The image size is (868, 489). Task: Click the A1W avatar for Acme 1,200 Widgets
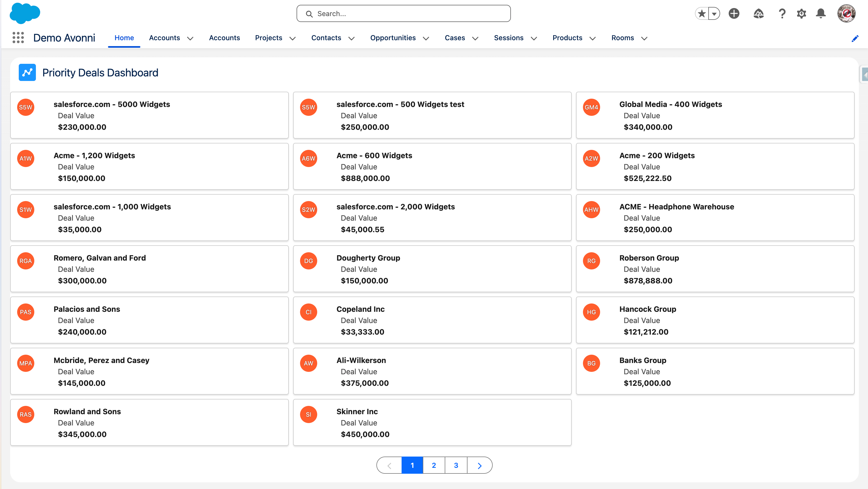point(26,158)
